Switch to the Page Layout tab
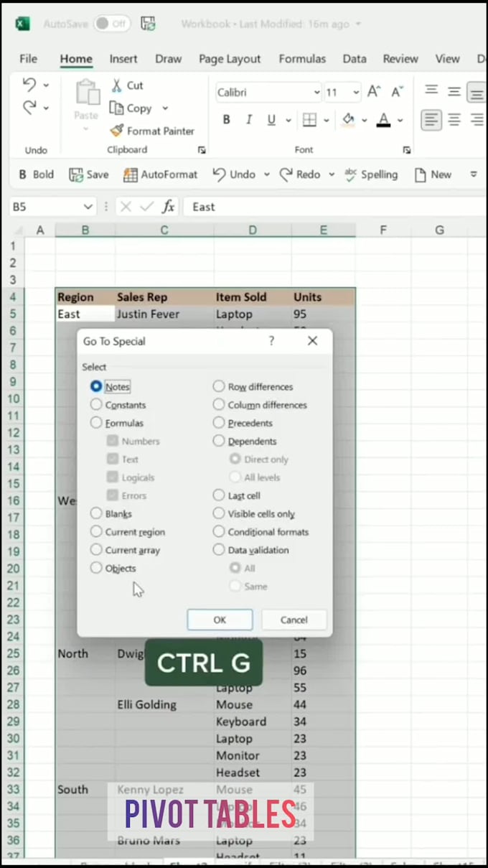 [230, 59]
